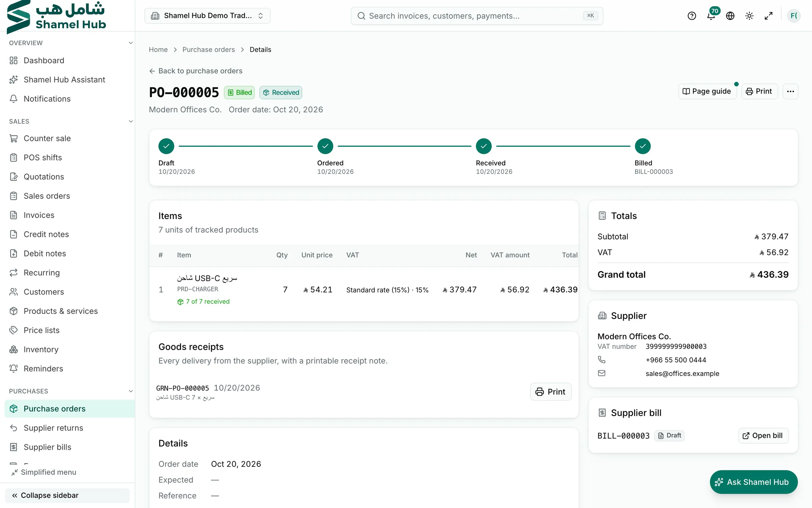The width and height of the screenshot is (812, 508).
Task: Click Home breadcrumb
Action: (158, 50)
